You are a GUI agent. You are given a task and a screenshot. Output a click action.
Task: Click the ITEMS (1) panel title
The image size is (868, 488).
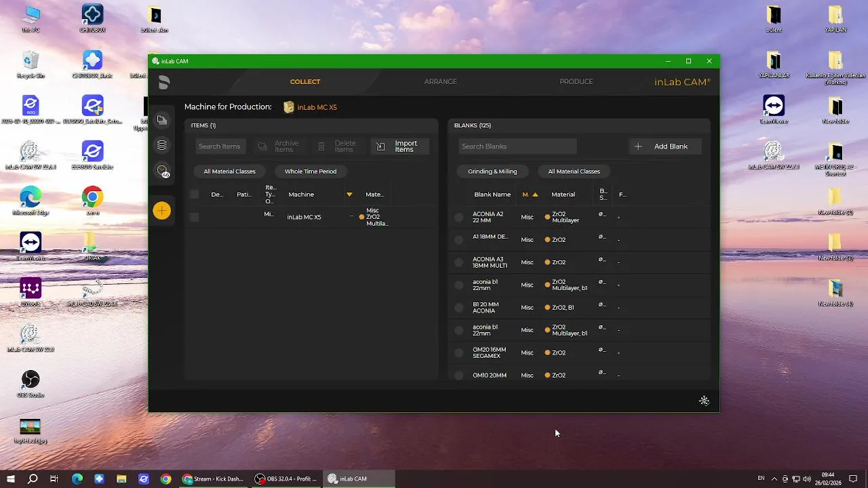tap(203, 125)
